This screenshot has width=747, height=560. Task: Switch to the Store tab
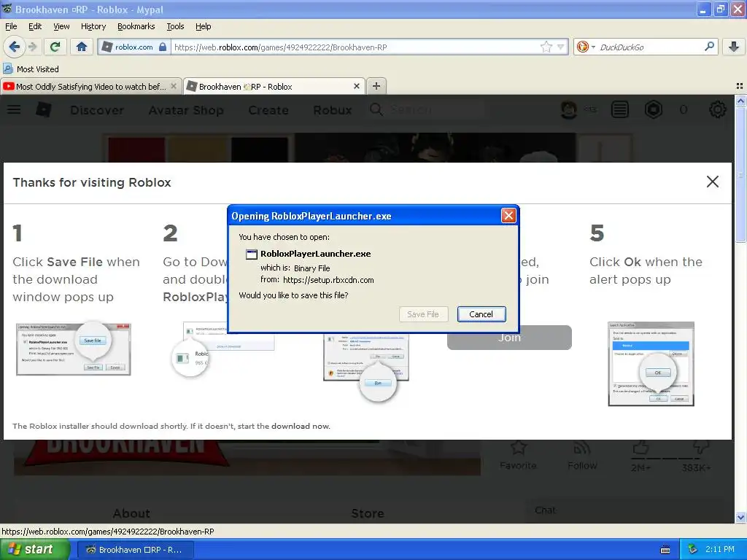(368, 513)
